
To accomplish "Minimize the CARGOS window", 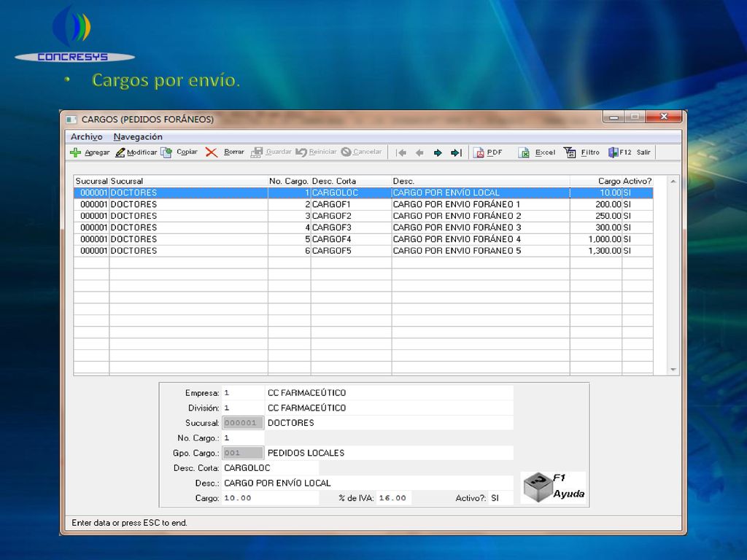I will (x=614, y=117).
